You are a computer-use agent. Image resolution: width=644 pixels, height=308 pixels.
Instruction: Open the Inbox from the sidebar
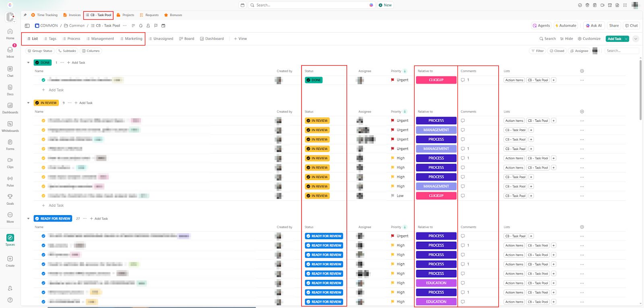10,52
